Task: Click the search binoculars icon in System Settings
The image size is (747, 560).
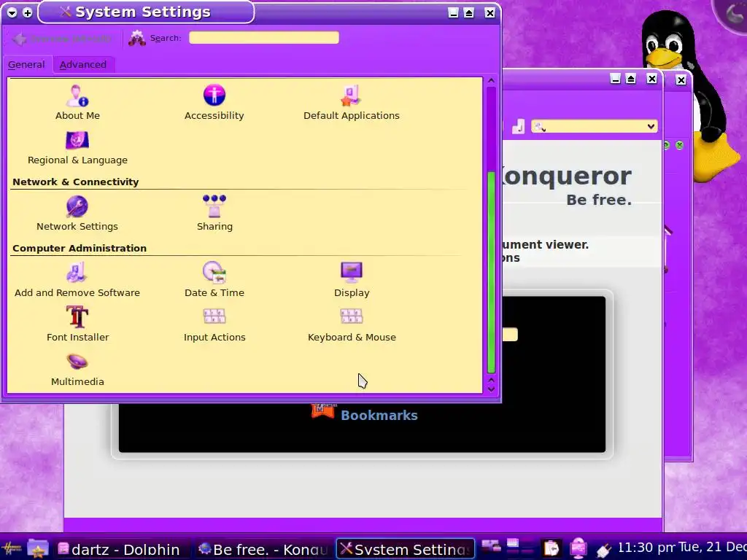Action: click(137, 38)
